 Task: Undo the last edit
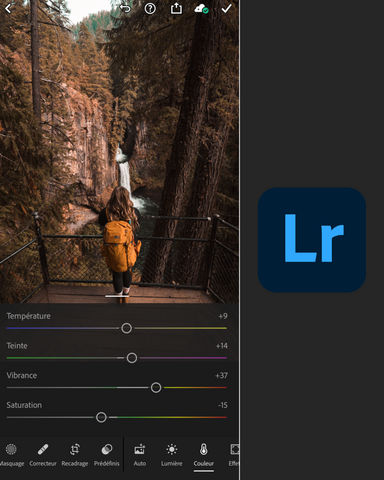pyautogui.click(x=125, y=8)
